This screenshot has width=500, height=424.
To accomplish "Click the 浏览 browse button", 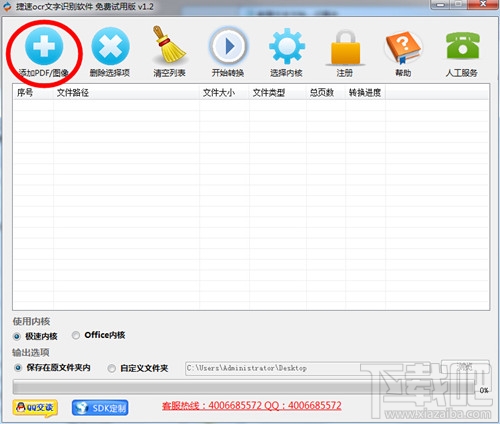I will [465, 367].
